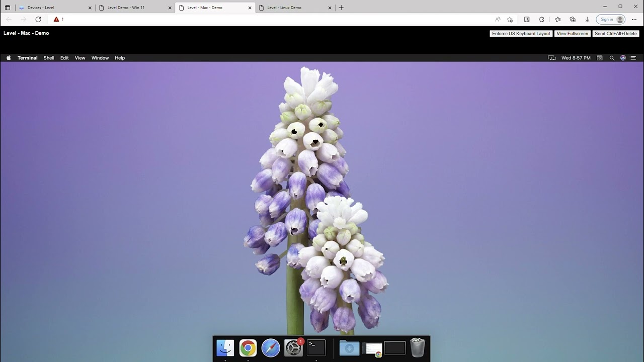Add this page to favorites
The image size is (644, 362).
pyautogui.click(x=510, y=19)
